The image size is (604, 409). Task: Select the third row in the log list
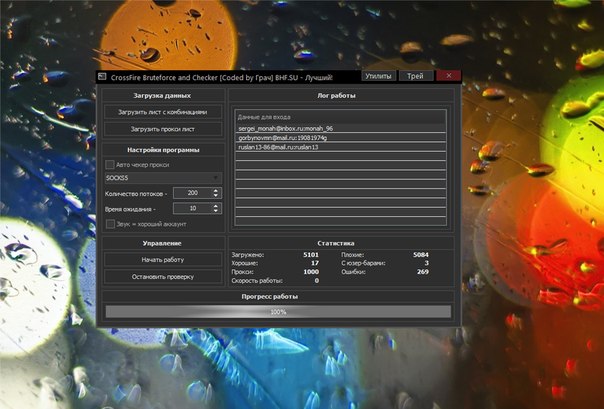[341, 147]
